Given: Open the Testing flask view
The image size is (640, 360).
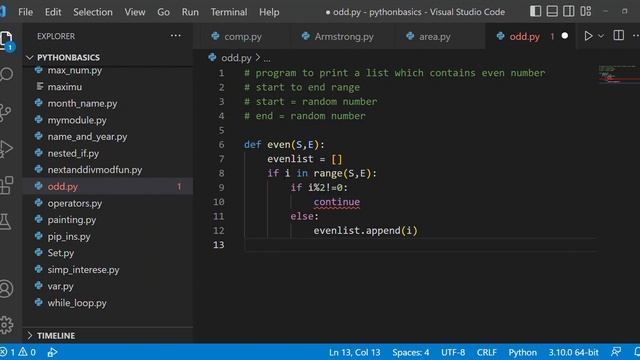Looking at the screenshot, I should pos(5,222).
